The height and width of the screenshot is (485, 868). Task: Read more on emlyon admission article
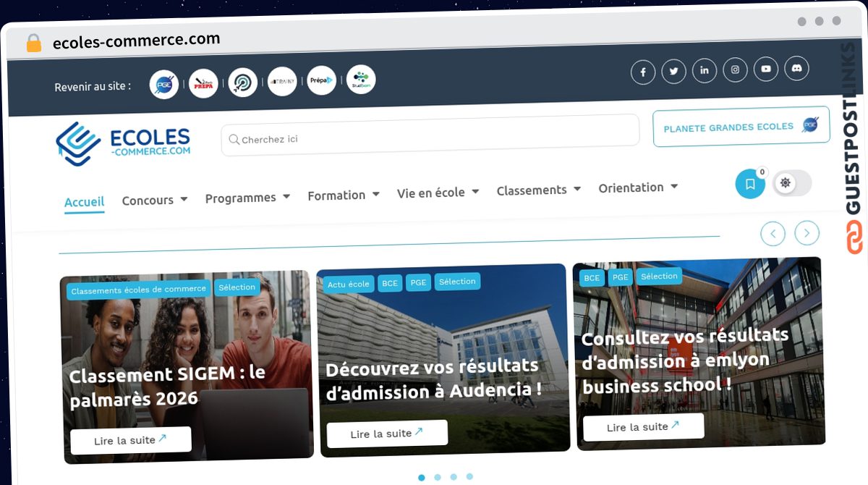coord(643,427)
